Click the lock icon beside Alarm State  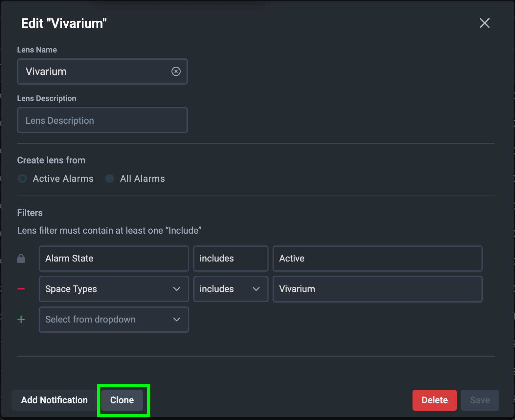[21, 259]
